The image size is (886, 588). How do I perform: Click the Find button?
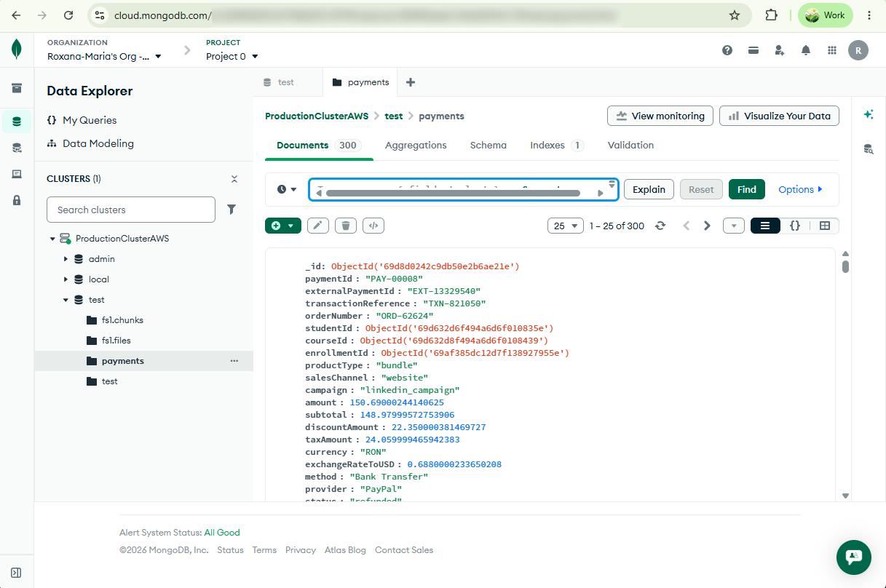point(747,189)
